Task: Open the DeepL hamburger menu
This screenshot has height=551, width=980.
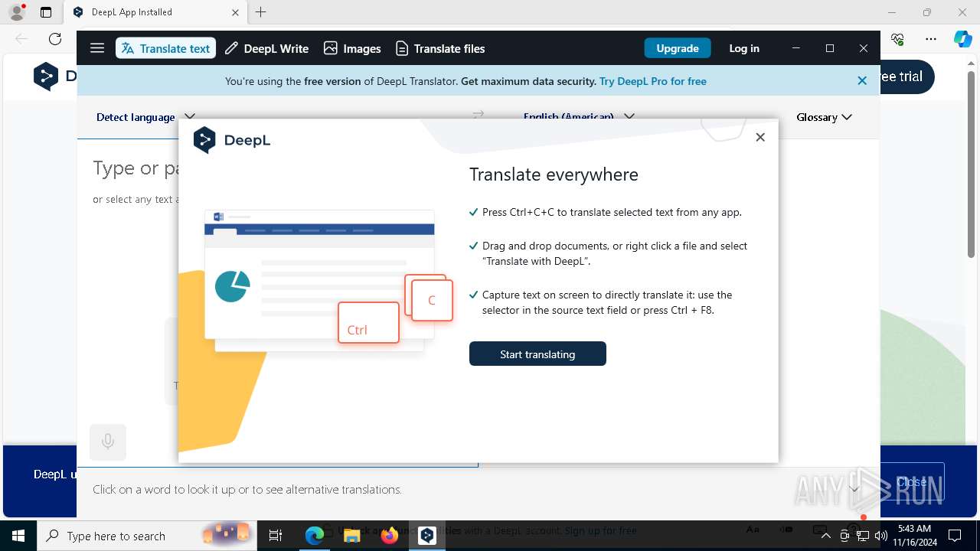Action: point(97,48)
